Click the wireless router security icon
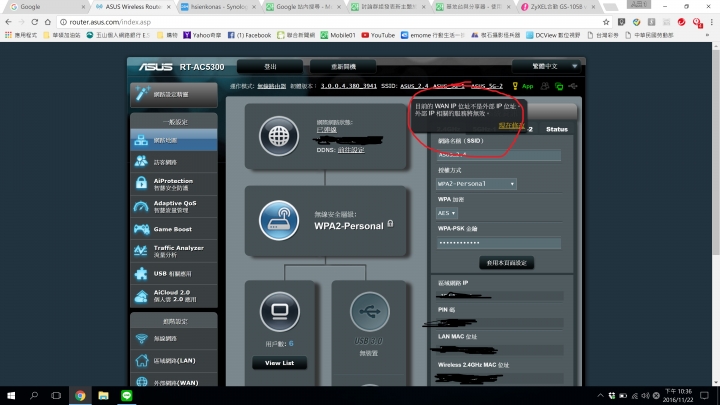The width and height of the screenshot is (720, 405). 279,220
